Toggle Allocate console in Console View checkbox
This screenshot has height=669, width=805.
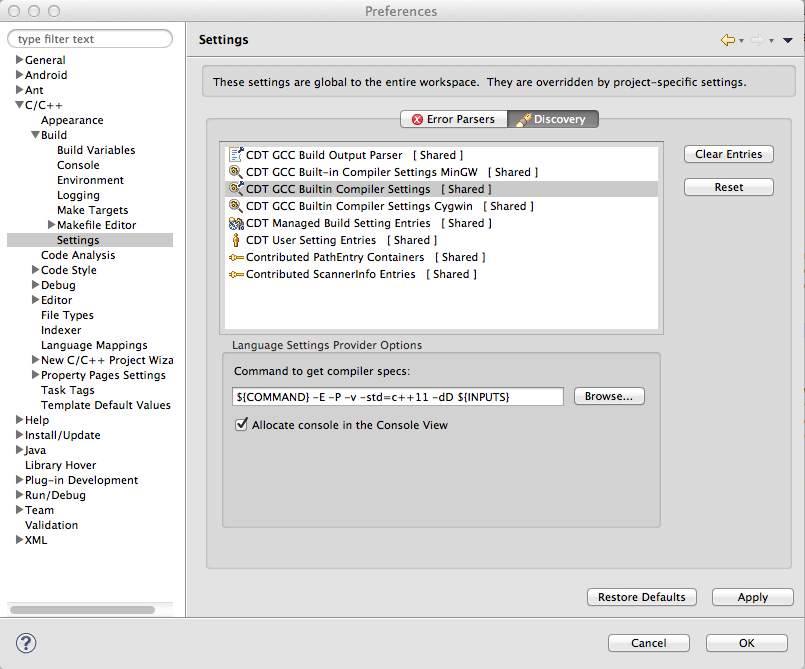(x=241, y=425)
